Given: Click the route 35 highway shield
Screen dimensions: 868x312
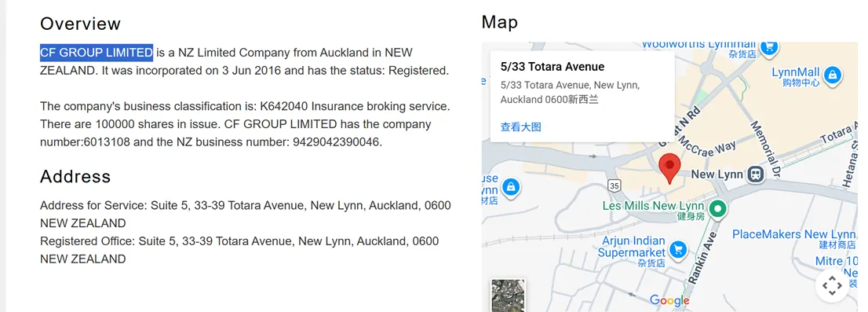Looking at the screenshot, I should click(614, 185).
